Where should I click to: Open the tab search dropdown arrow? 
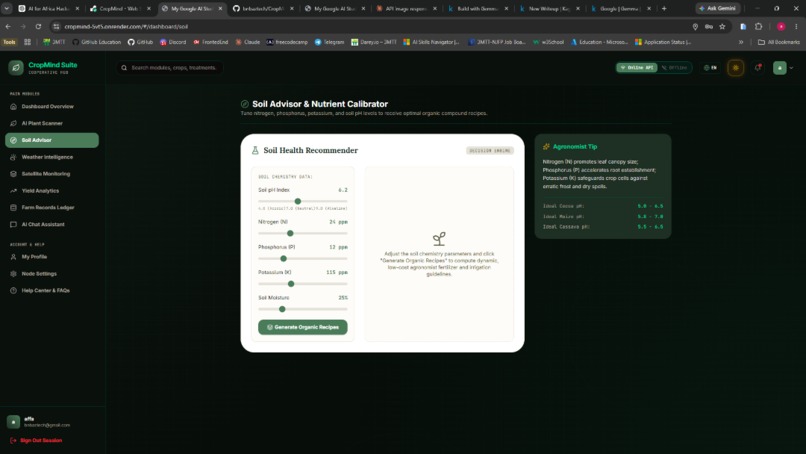[x=7, y=8]
